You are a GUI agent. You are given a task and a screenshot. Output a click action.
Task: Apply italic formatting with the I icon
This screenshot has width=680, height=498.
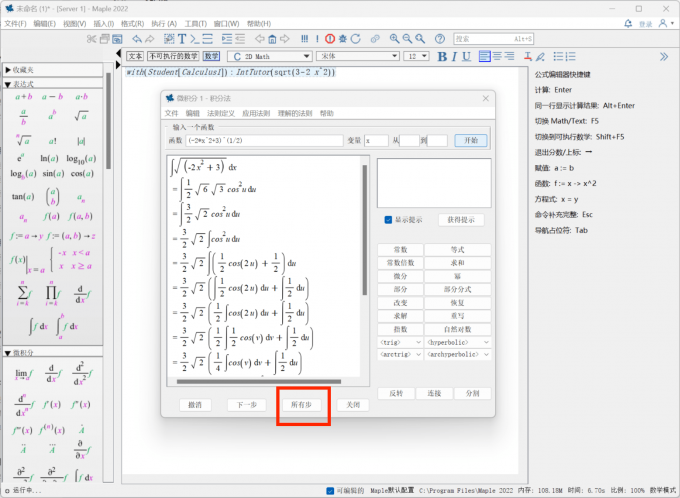pos(454,56)
